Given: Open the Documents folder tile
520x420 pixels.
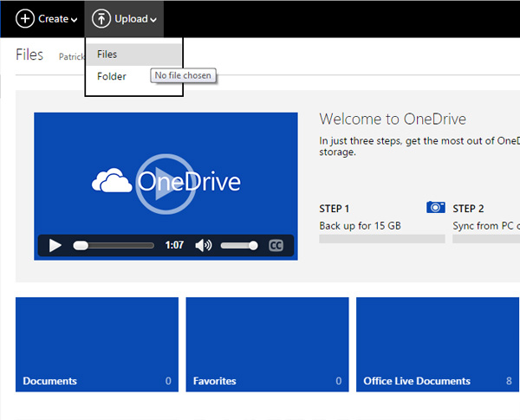Looking at the screenshot, I should 97,344.
